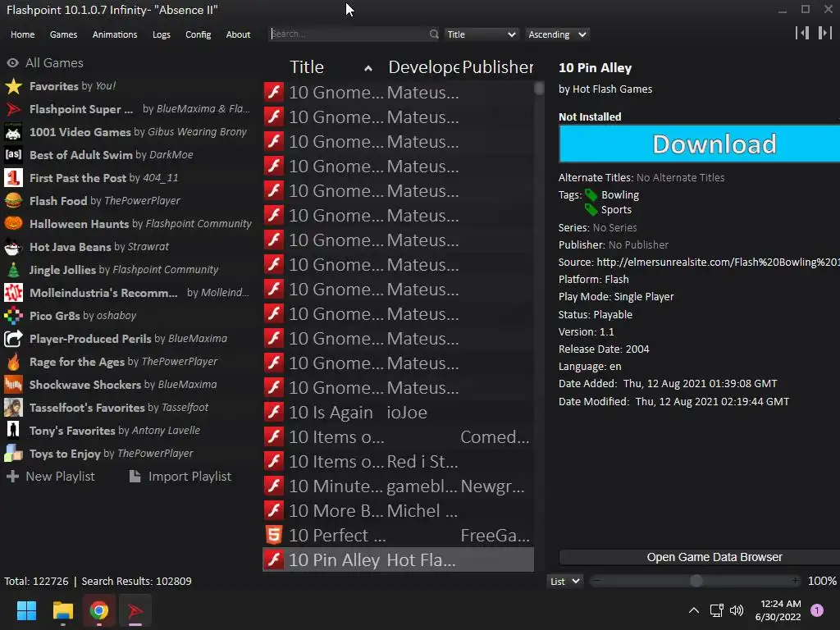The width and height of the screenshot is (840, 630).
Task: Sort by the Publisher column header
Action: [x=497, y=67]
